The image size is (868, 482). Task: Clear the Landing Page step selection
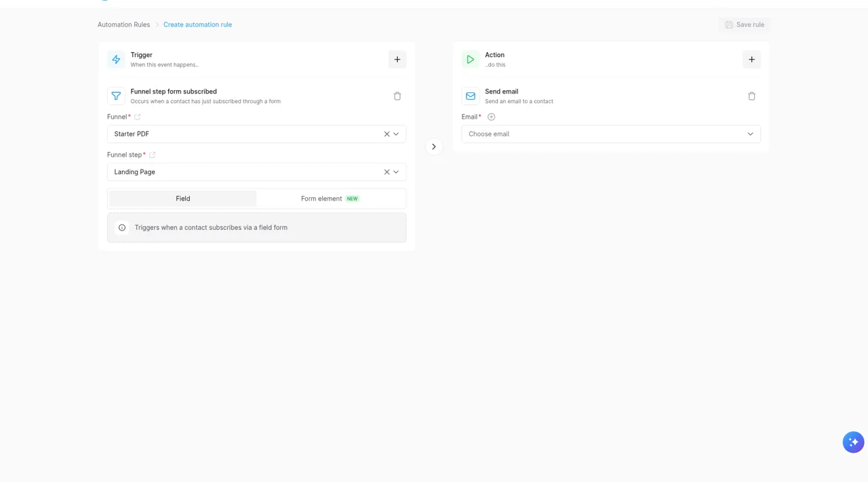point(387,172)
